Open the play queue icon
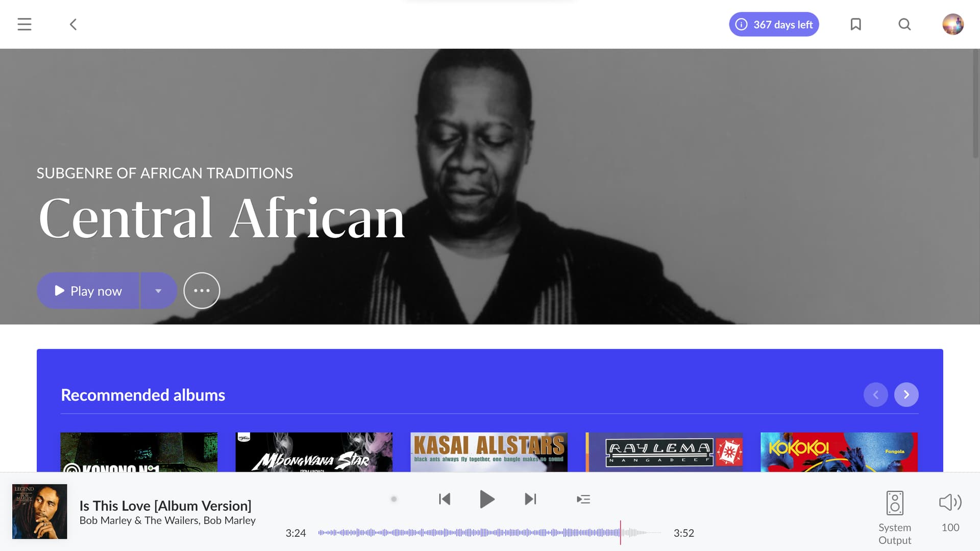The width and height of the screenshot is (980, 551). coord(583,499)
